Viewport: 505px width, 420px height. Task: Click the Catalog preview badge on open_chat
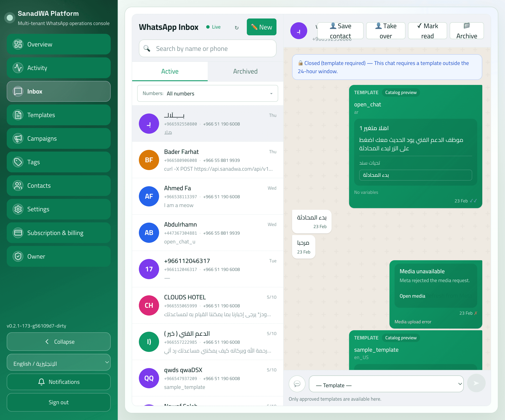[401, 92]
